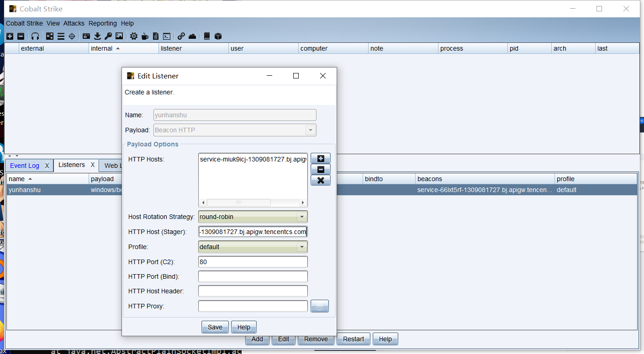644x354 pixels.
Task: Open the Credentials view icon
Action: (x=86, y=36)
